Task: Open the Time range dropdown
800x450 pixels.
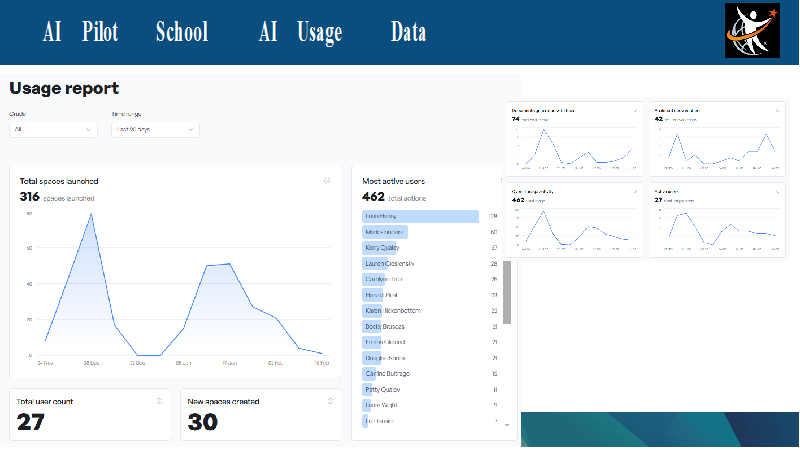Action: 155,129
